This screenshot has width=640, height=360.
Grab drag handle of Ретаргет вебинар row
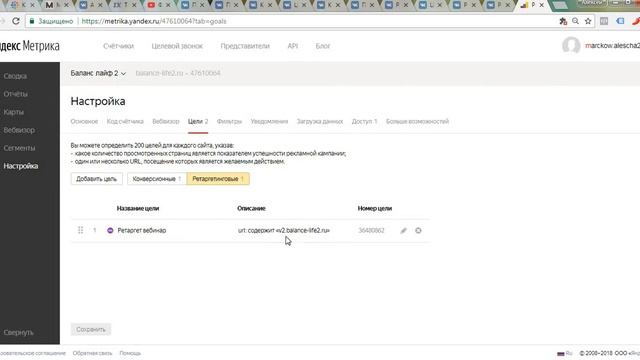click(80, 230)
